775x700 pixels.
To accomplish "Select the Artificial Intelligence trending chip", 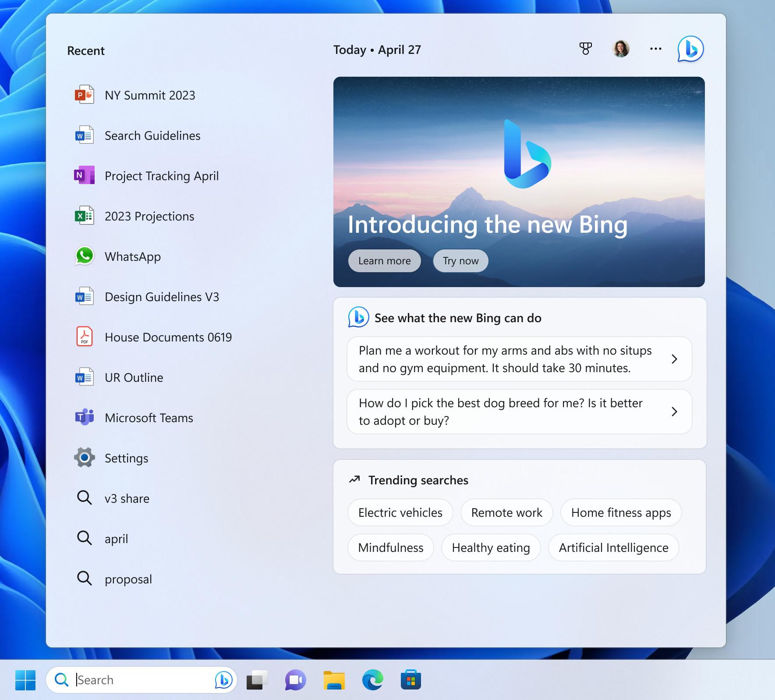I will [x=613, y=547].
